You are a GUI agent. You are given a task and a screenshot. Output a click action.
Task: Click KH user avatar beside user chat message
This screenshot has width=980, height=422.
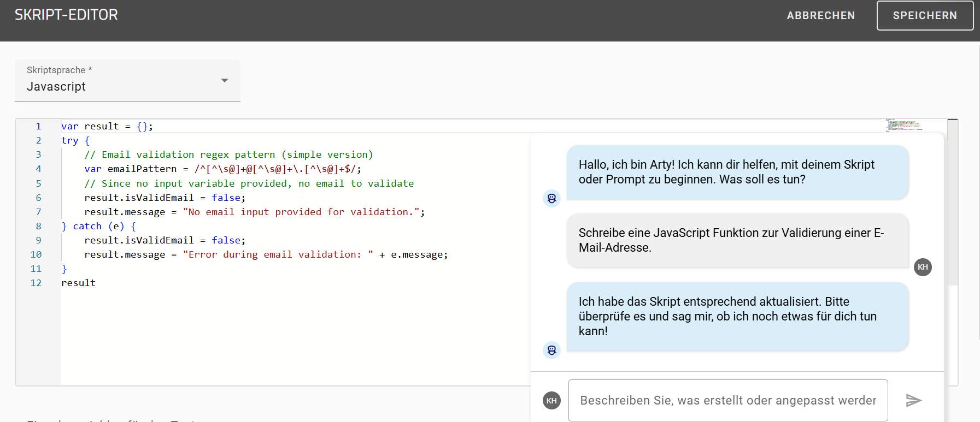pos(923,267)
